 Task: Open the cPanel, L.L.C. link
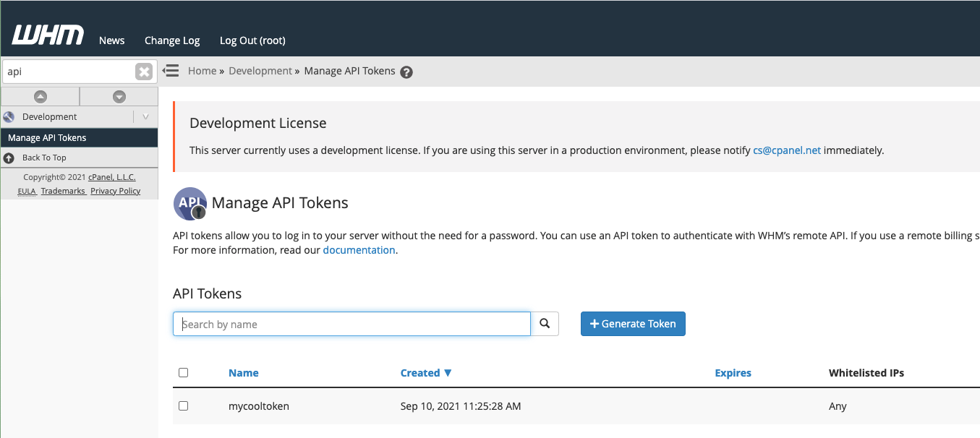(x=112, y=177)
